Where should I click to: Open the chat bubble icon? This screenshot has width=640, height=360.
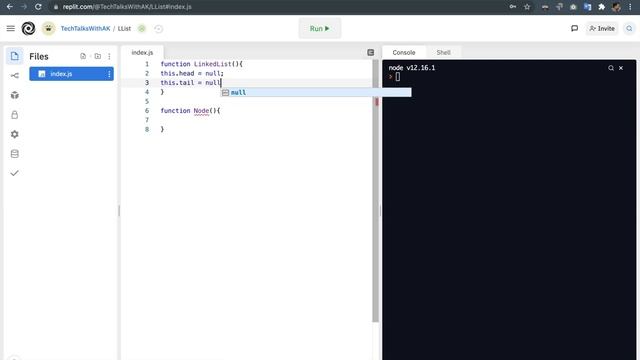pos(574,28)
